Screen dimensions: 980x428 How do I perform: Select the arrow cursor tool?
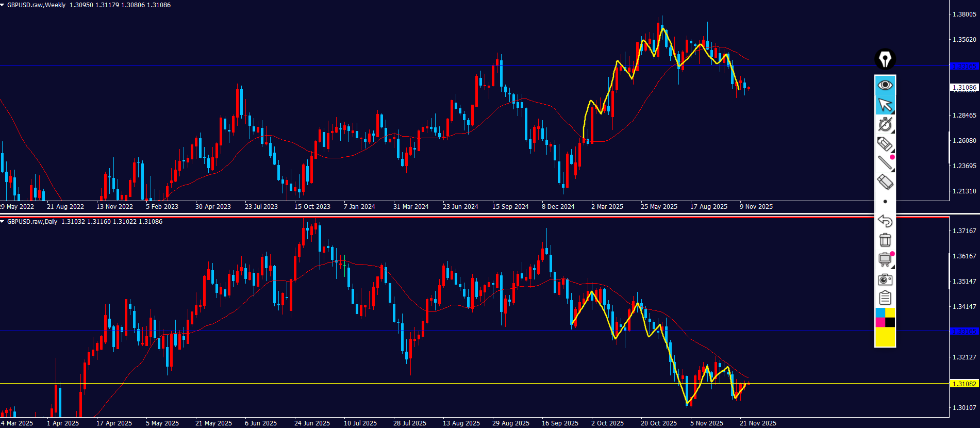tap(885, 105)
